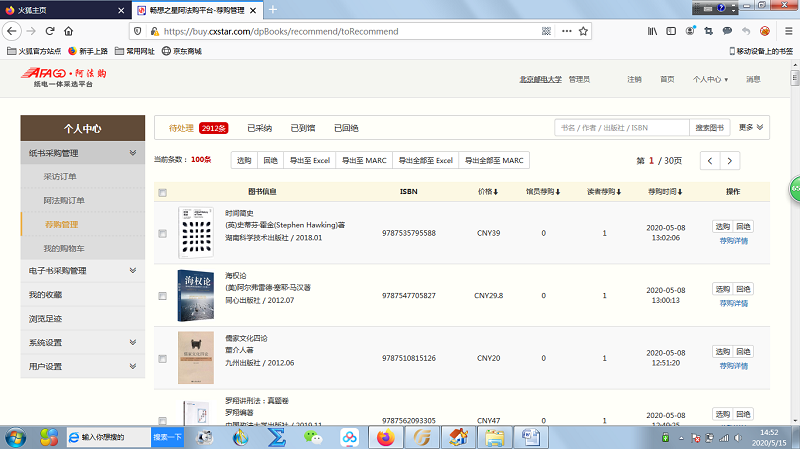
Task: Click the Windows Start button
Action: [17, 437]
